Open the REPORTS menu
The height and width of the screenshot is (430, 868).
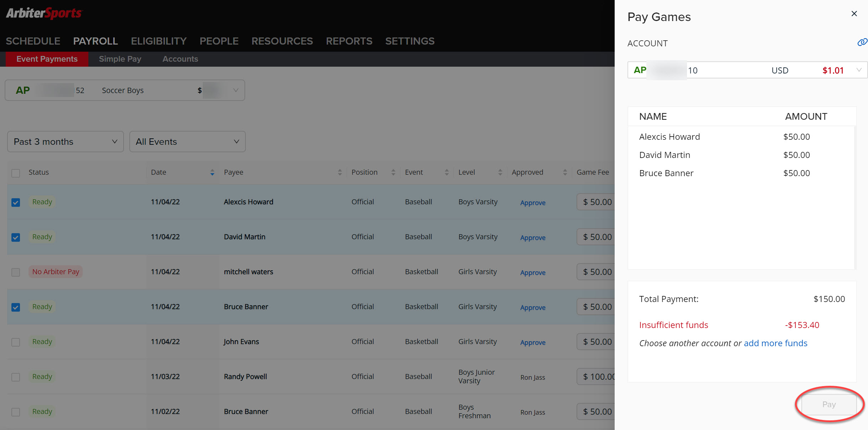pos(349,41)
